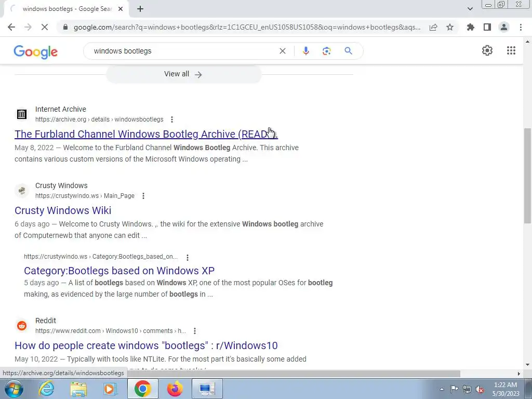Open the Chrome profile avatar
This screenshot has width=532, height=399.
(x=504, y=27)
